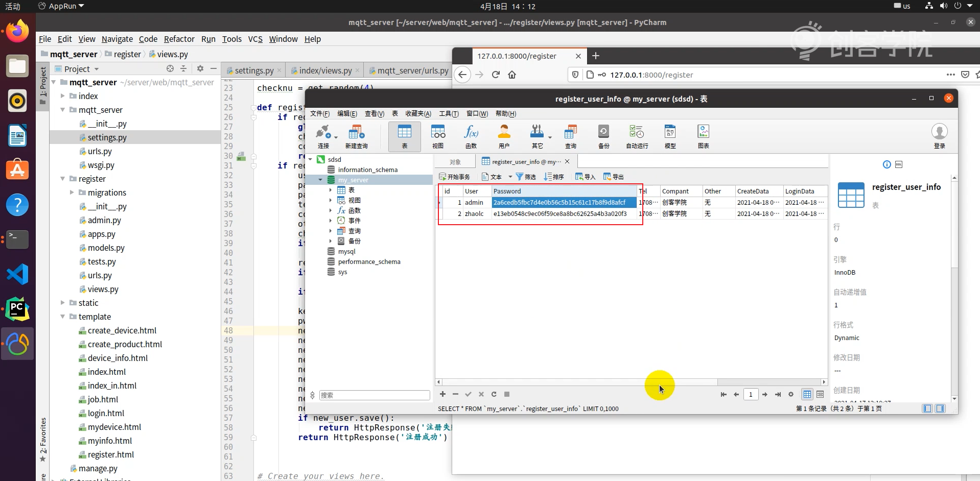Click the Sort (排序) button
Screen dimensions: 980x481
click(x=554, y=177)
